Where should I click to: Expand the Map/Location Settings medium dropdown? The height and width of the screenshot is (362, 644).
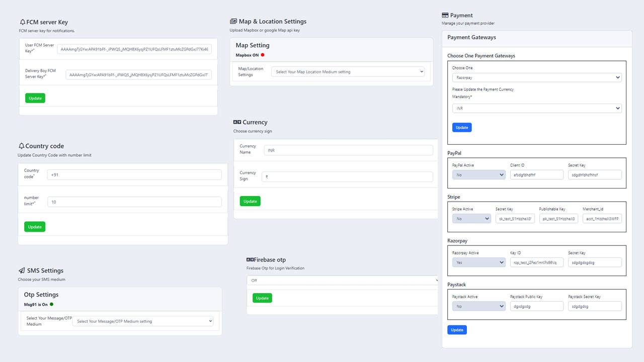(348, 72)
